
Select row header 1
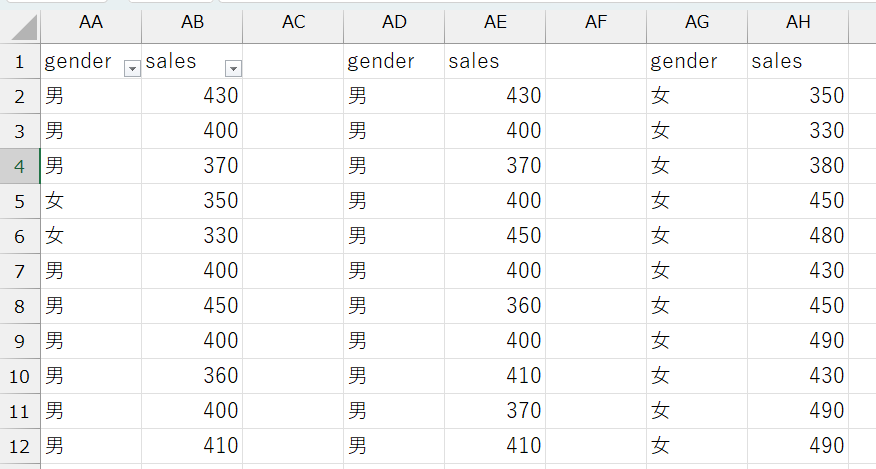coord(19,61)
